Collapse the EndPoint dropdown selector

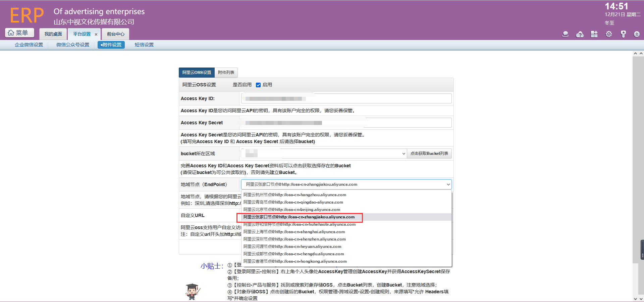pyautogui.click(x=346, y=184)
